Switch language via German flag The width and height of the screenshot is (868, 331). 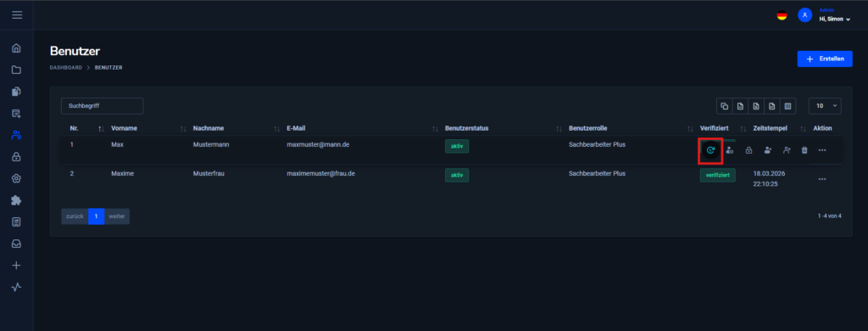coord(782,15)
